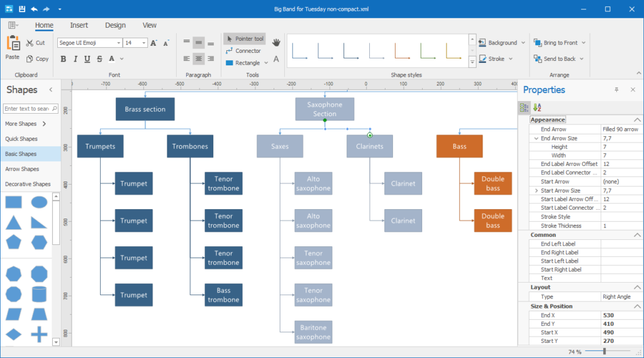Click the zoom slider handle
The image size is (644, 358).
click(x=604, y=352)
